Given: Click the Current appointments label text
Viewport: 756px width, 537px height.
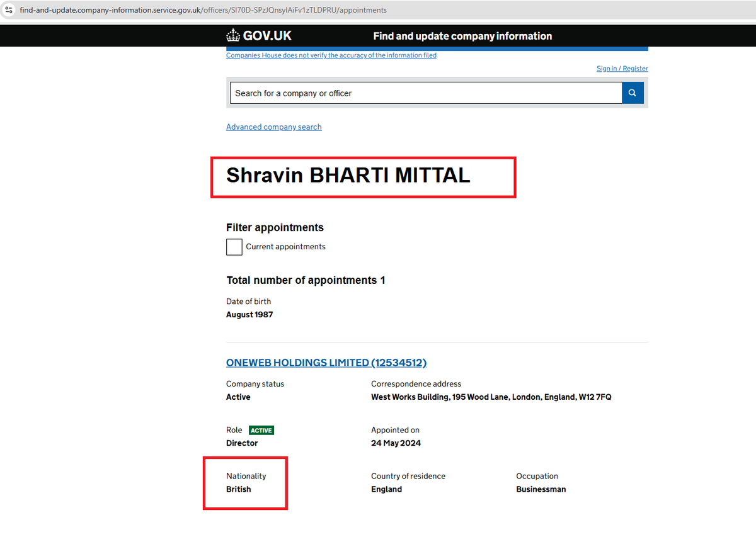Looking at the screenshot, I should [x=285, y=247].
